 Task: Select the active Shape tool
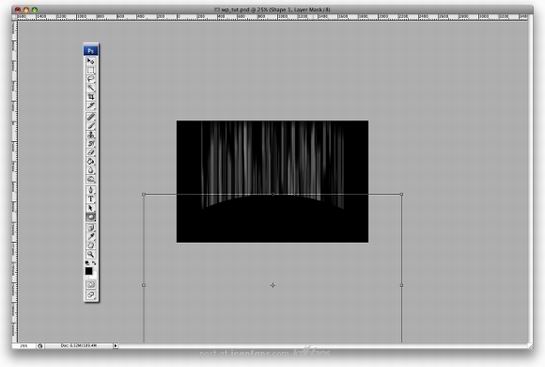[91, 217]
